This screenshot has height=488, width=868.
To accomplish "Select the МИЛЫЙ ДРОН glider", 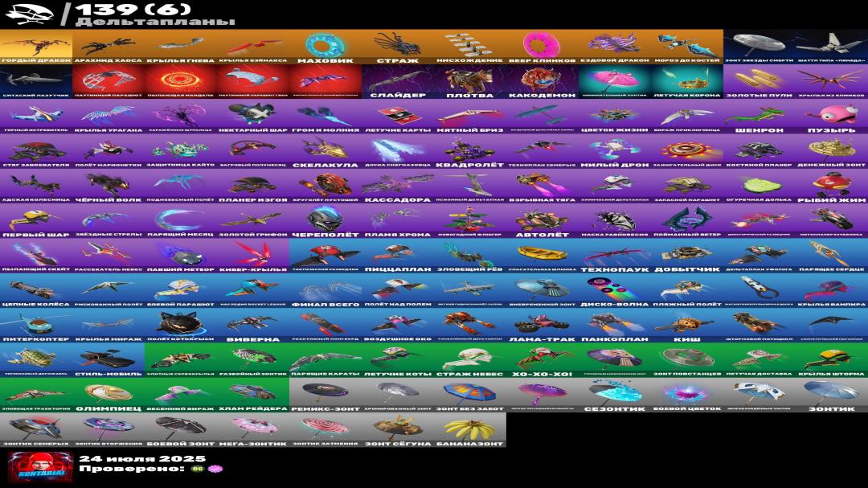I will click(615, 152).
